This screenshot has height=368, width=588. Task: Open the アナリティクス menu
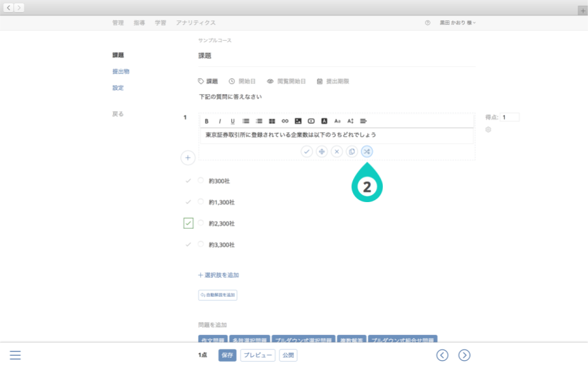click(196, 23)
